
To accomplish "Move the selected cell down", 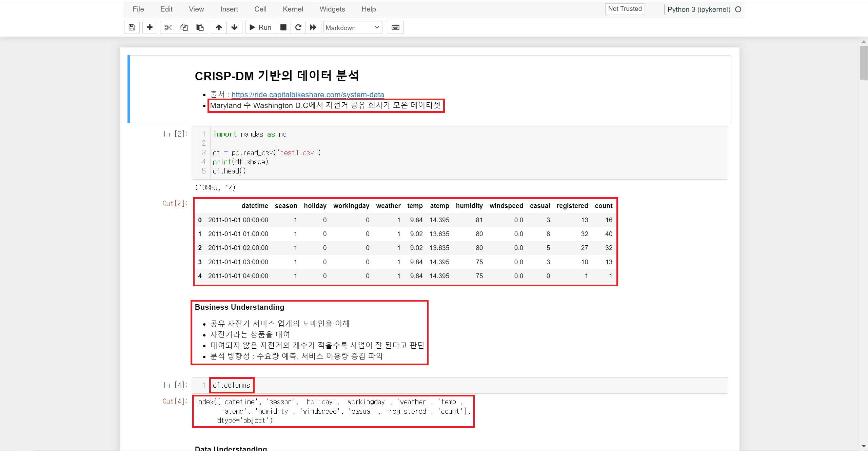I will point(234,27).
